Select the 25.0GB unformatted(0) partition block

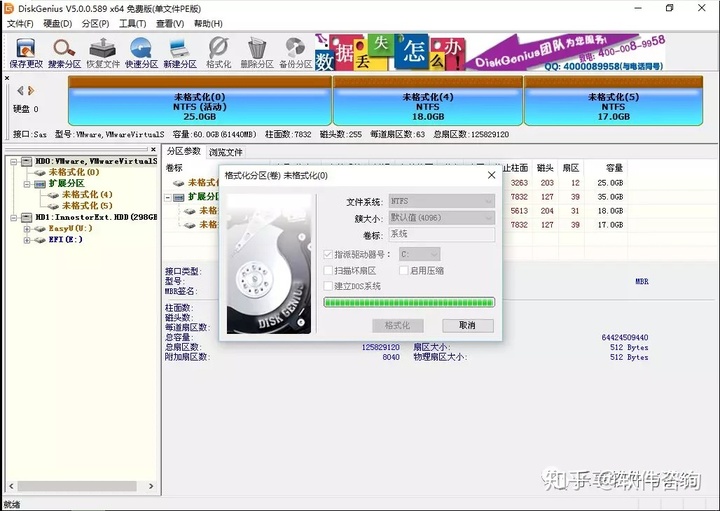200,101
